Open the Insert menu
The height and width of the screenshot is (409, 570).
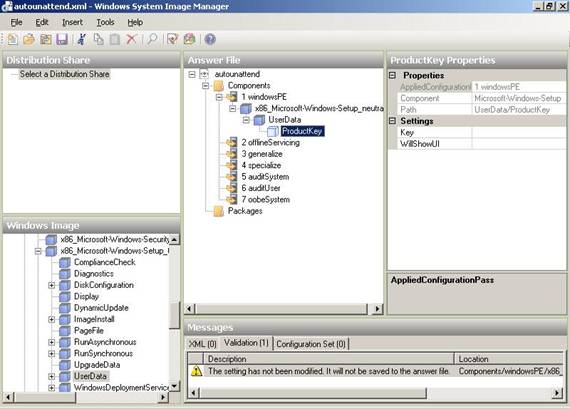[x=72, y=23]
